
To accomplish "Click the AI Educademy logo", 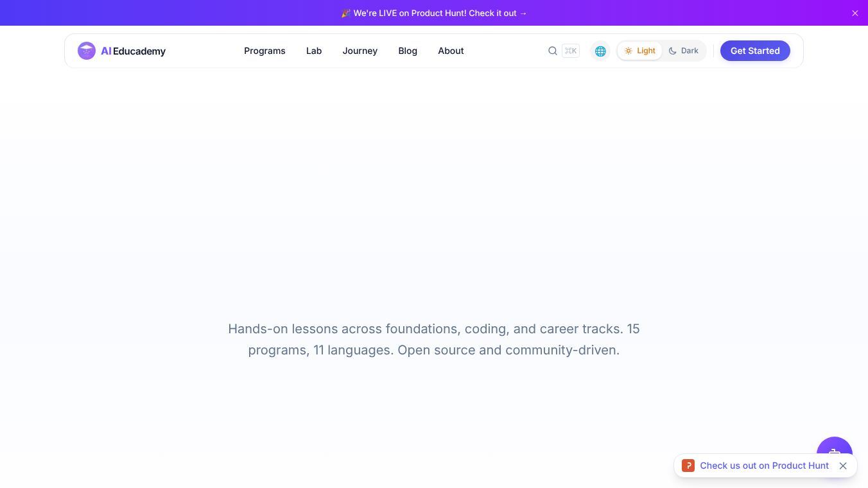I will [x=121, y=51].
